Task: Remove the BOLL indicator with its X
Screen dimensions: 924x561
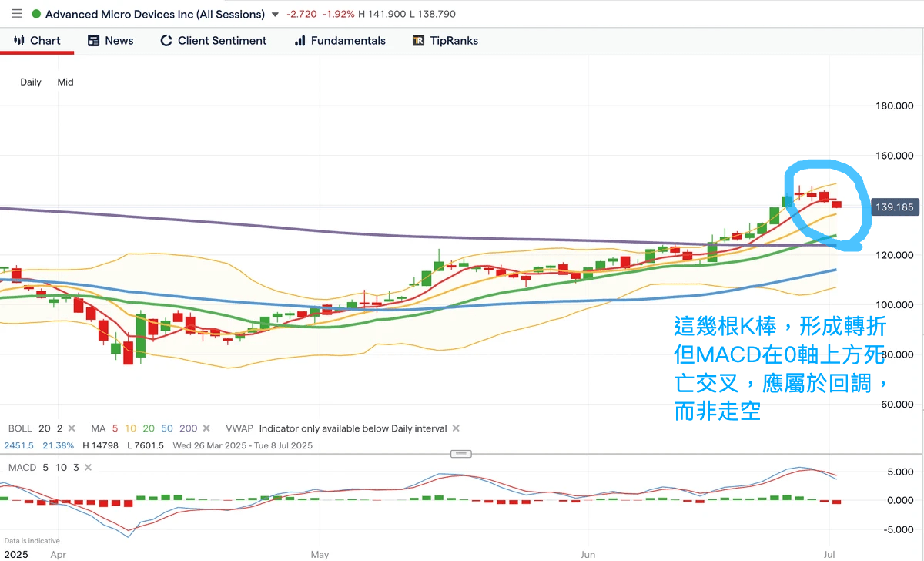Action: pyautogui.click(x=72, y=428)
